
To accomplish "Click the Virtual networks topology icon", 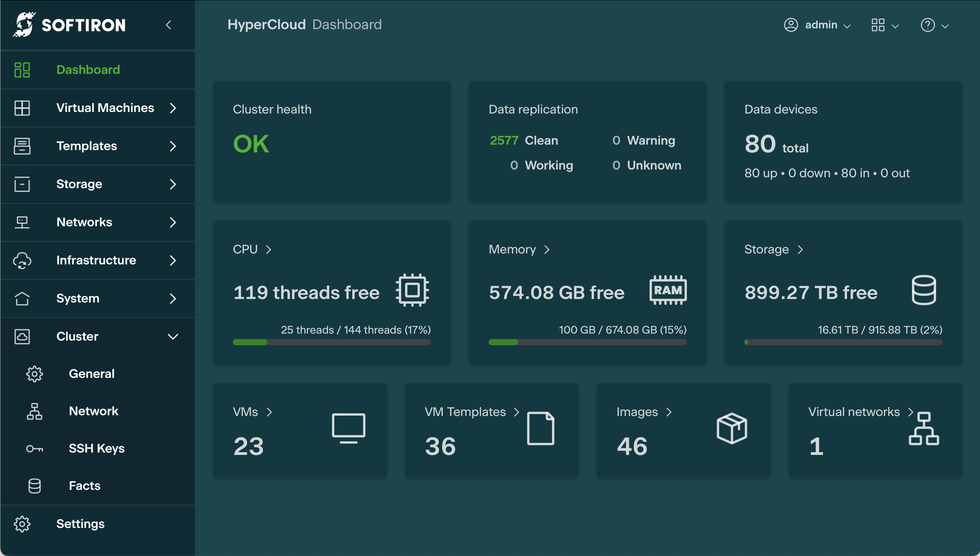I will pyautogui.click(x=924, y=428).
